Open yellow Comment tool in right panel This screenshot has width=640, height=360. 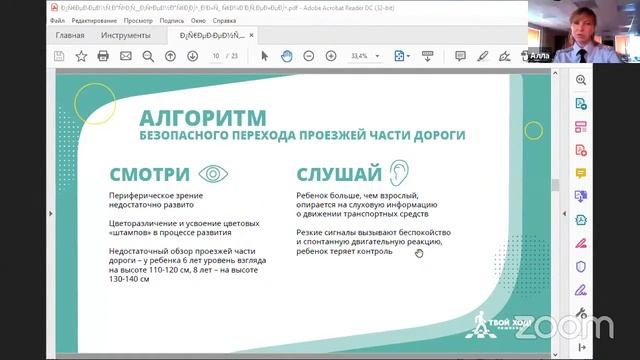581,173
